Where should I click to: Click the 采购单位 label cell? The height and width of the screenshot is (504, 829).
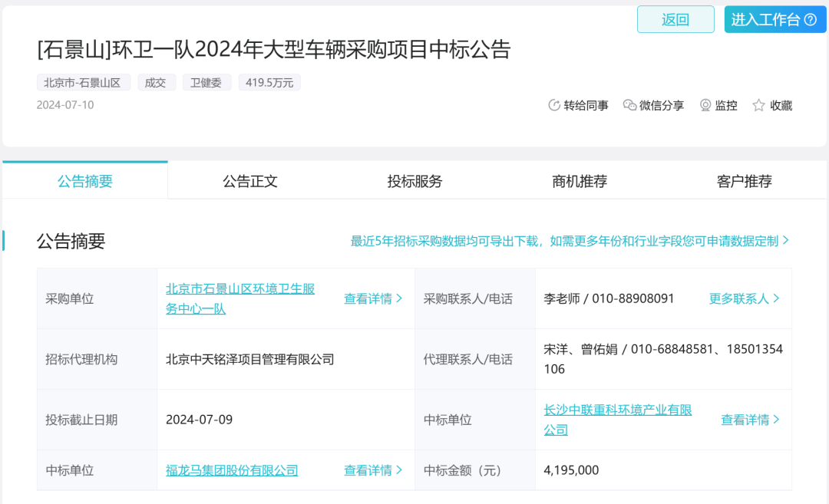pos(97,298)
